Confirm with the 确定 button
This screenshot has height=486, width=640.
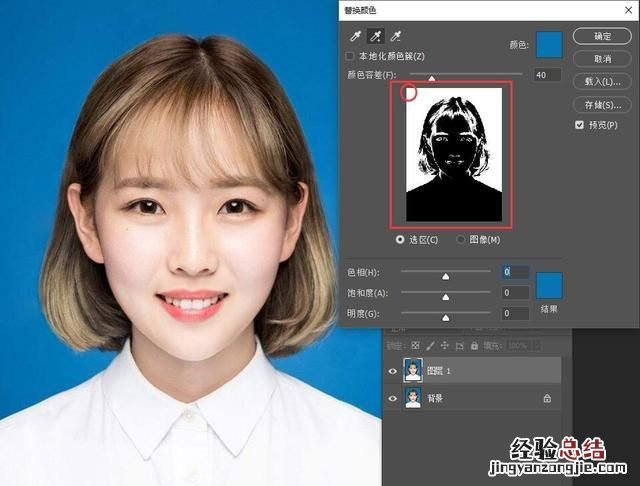tap(602, 36)
